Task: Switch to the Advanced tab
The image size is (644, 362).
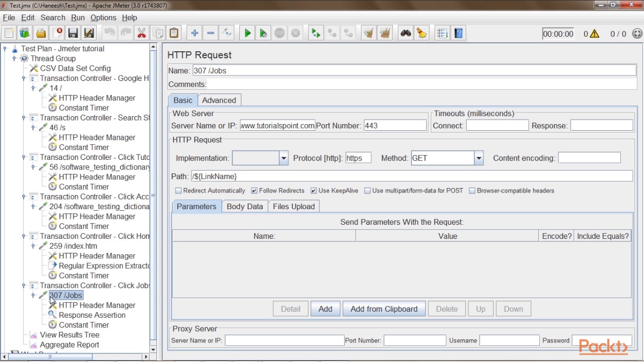Action: click(x=219, y=100)
